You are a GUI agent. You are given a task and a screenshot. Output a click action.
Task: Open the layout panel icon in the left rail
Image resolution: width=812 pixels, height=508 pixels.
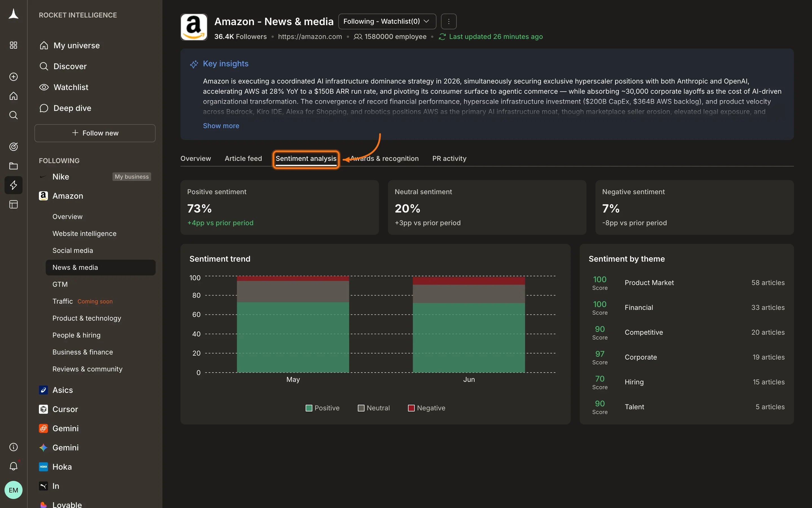[x=14, y=204]
